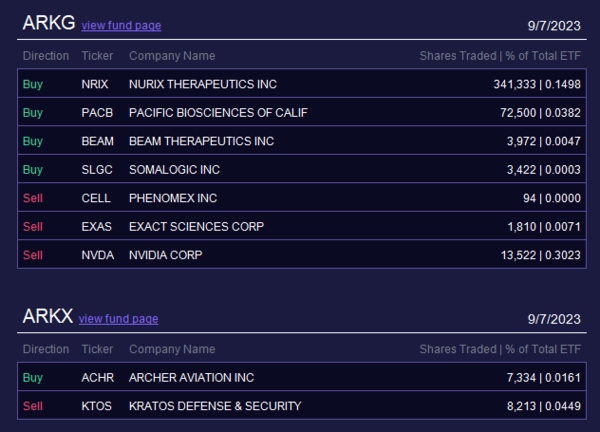600x432 pixels.
Task: Click the value 8,213 | 0.0449
Action: 544,406
